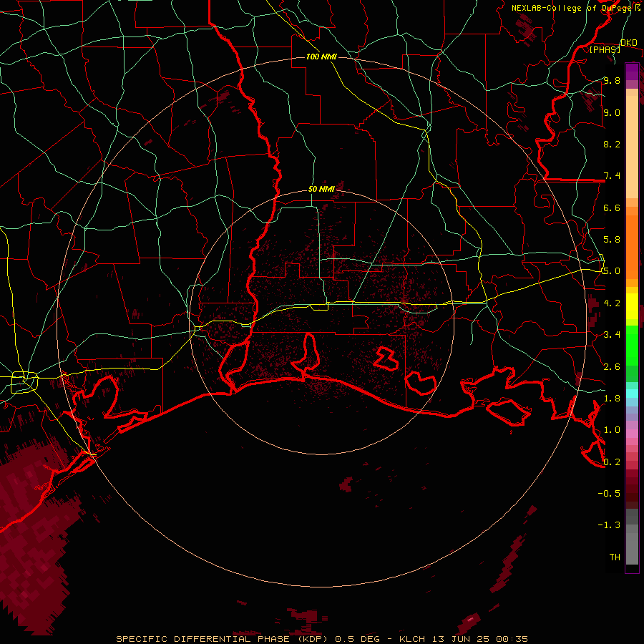Click the 9.0 value on the scale
The height and width of the screenshot is (644, 644).
pyautogui.click(x=612, y=112)
